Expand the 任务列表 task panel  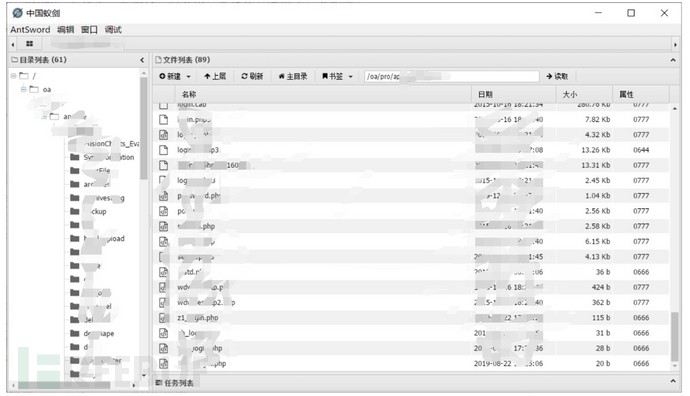point(673,381)
